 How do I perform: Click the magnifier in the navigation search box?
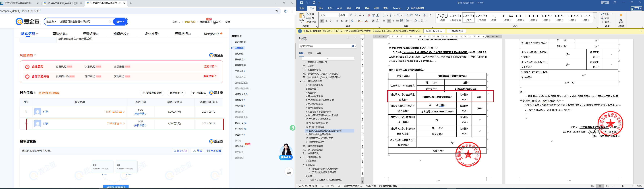coord(353,46)
